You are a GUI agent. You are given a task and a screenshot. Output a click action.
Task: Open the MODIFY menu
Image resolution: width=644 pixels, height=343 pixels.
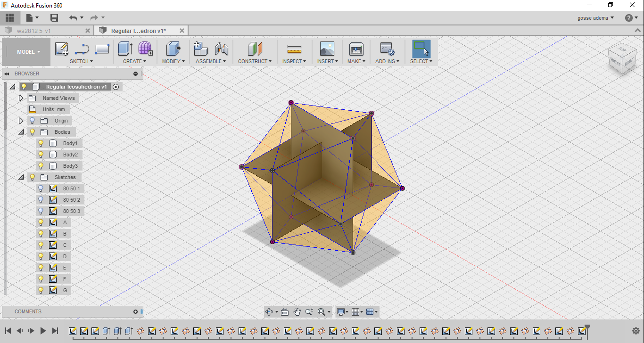click(173, 61)
